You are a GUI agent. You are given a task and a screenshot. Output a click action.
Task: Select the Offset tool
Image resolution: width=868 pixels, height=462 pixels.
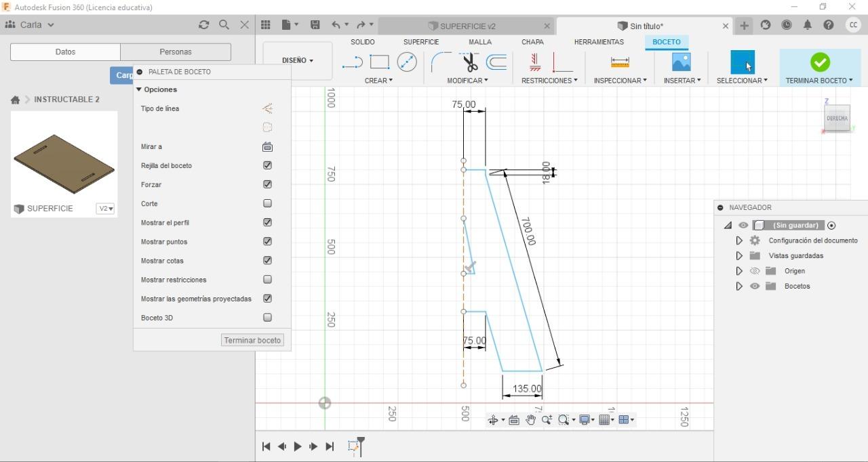point(497,62)
